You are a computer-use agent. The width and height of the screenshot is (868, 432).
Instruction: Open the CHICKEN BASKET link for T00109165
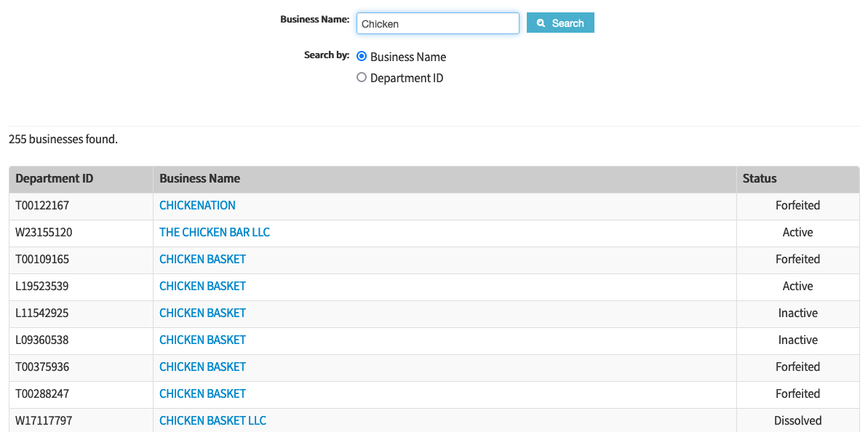point(202,259)
